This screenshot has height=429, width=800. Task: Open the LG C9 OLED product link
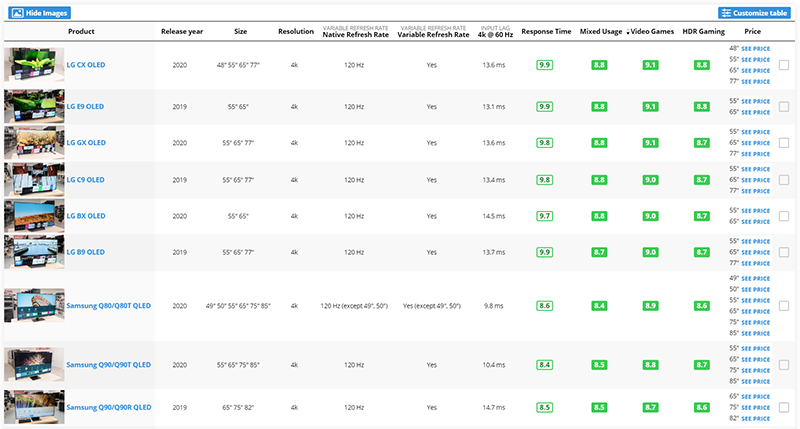86,180
